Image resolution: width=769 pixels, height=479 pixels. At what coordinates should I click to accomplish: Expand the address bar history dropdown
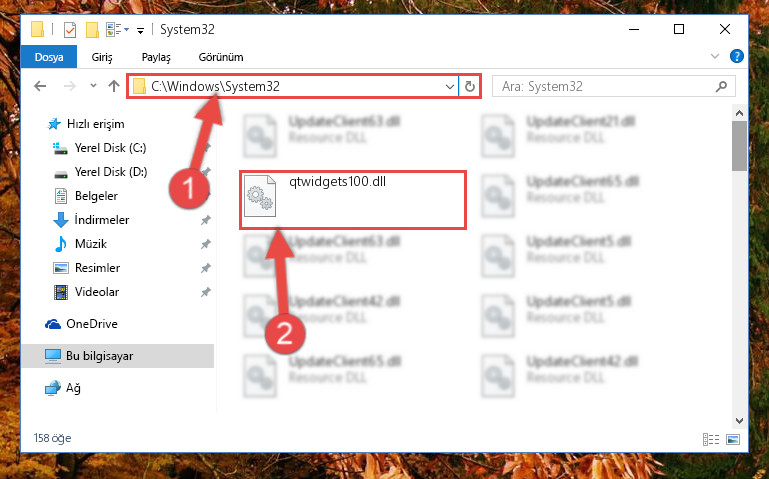click(449, 87)
